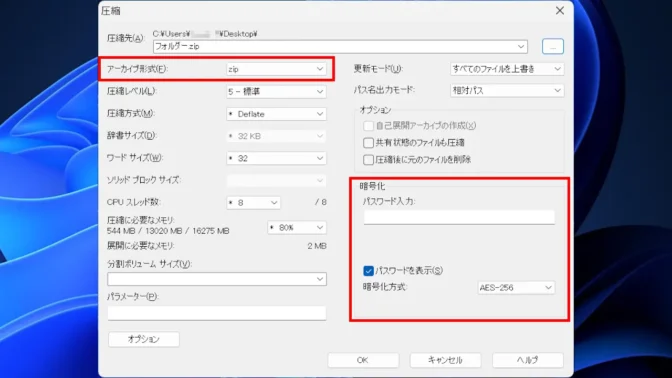Screen dimensions: 672x378
Task: Click the オプション button
Action: click(x=144, y=339)
